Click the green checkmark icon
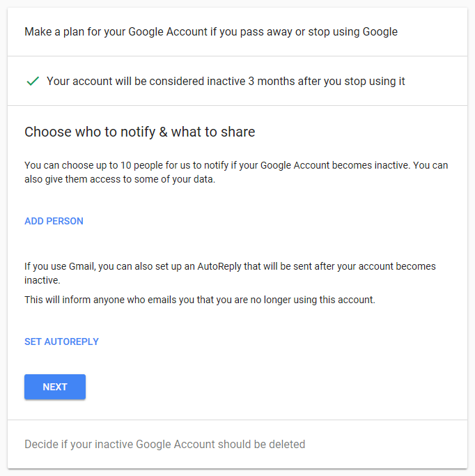This screenshot has height=476, width=475. (32, 82)
